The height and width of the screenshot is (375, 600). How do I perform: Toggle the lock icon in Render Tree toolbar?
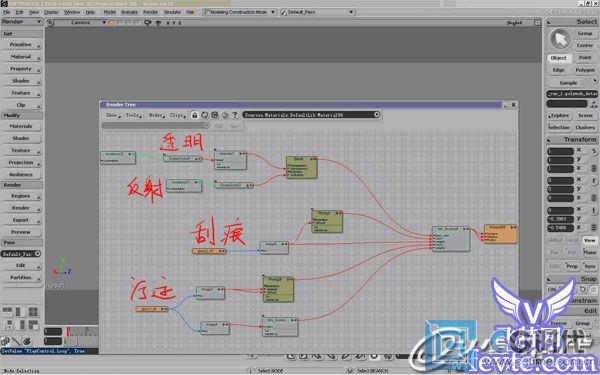pyautogui.click(x=194, y=115)
